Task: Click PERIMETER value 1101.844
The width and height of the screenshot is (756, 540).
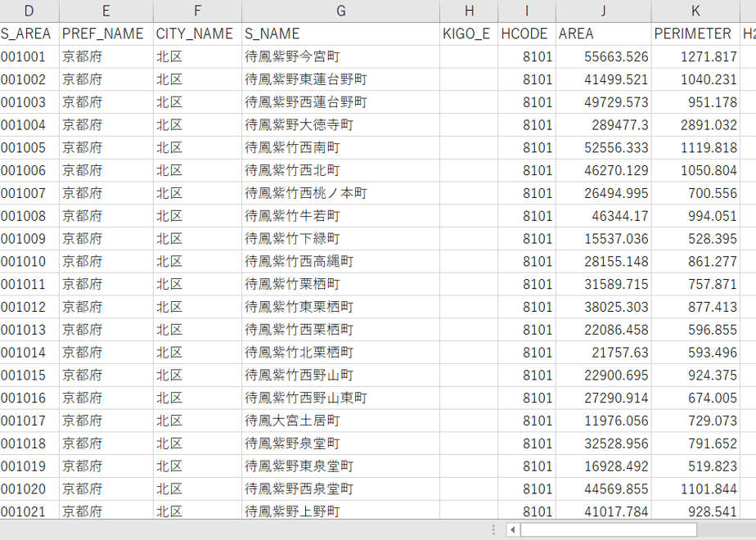Action: (695, 489)
